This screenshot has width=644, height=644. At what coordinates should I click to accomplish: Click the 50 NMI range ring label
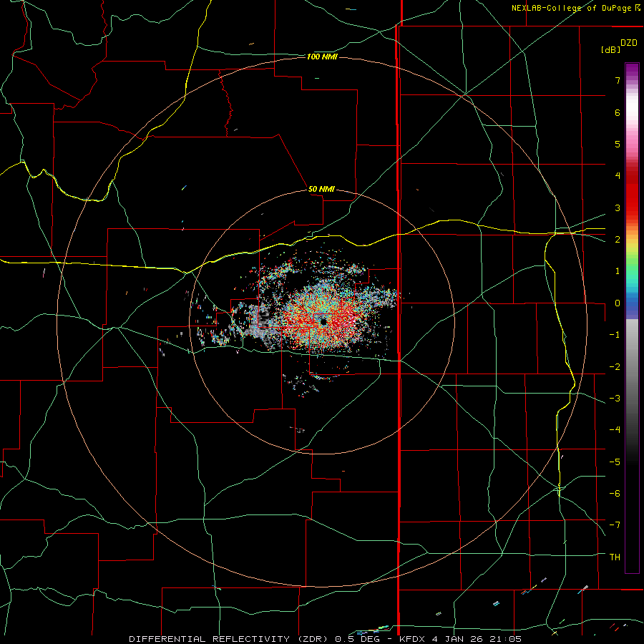coord(321,189)
